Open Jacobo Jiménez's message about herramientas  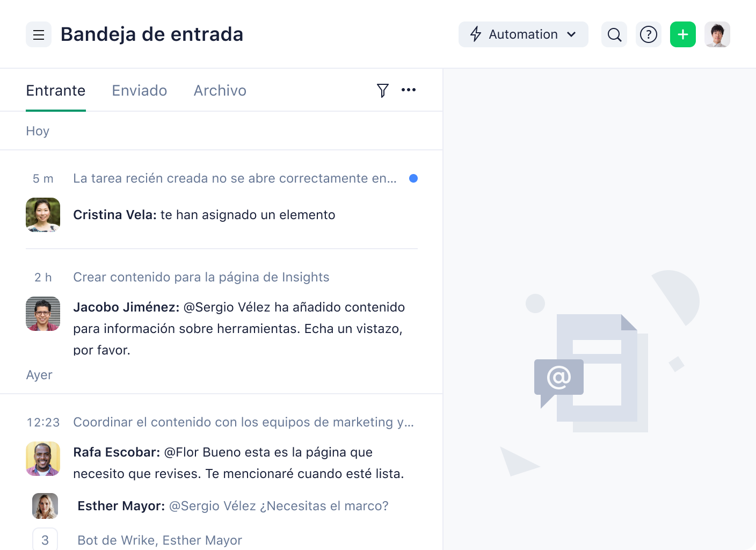239,329
